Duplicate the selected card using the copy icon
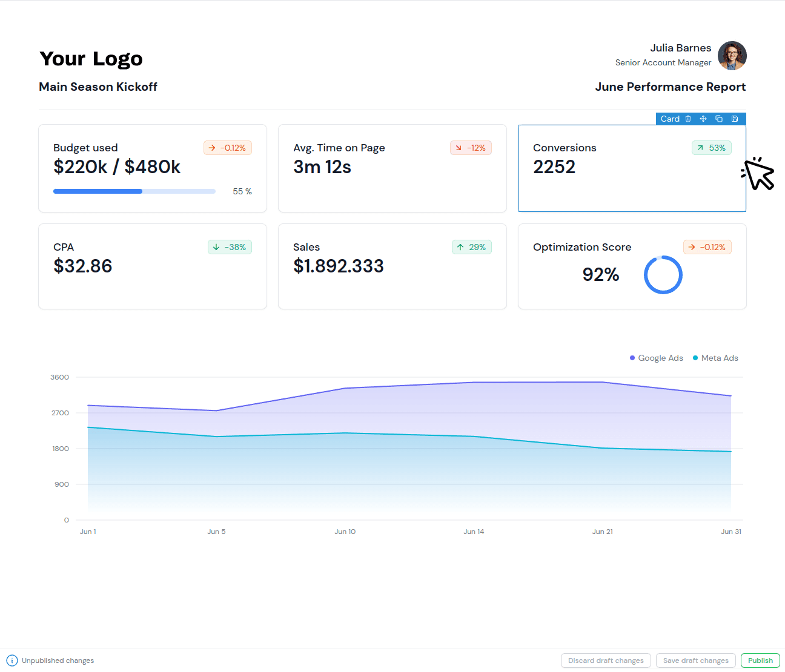785x672 pixels. tap(719, 119)
